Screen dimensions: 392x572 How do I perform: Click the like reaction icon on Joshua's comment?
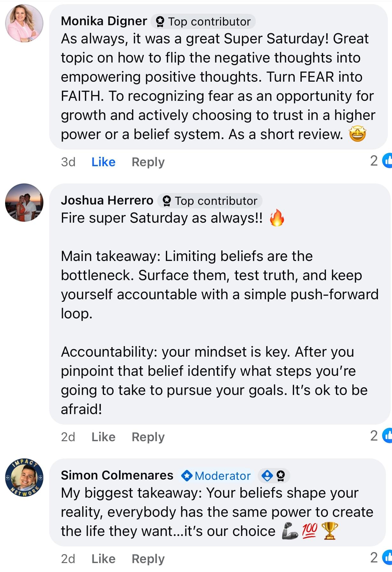pos(387,435)
